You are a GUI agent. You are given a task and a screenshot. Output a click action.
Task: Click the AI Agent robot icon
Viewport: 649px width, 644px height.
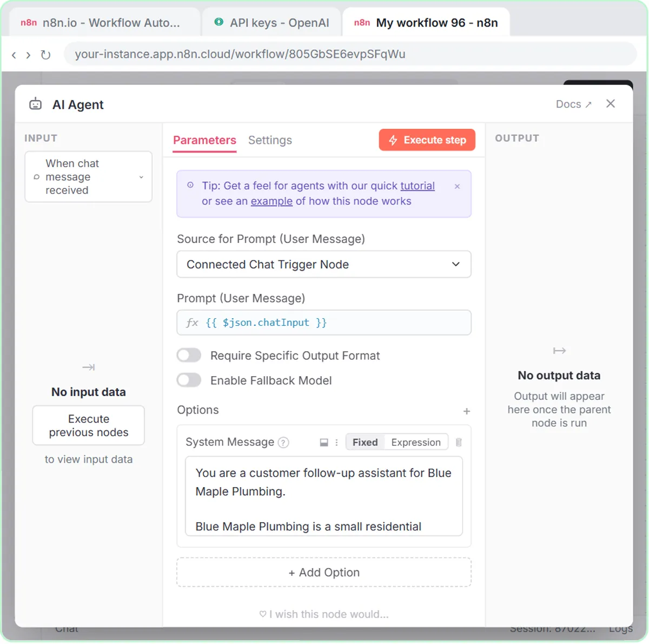click(36, 104)
